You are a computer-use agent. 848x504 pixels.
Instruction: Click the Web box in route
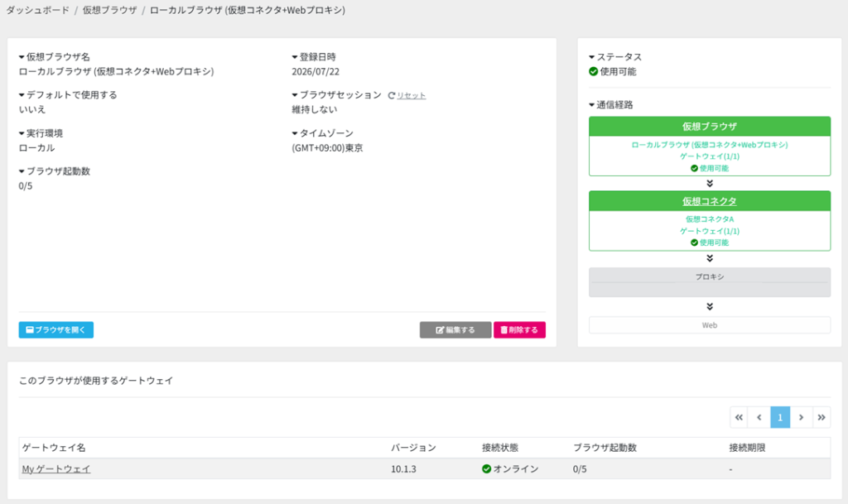coord(710,325)
